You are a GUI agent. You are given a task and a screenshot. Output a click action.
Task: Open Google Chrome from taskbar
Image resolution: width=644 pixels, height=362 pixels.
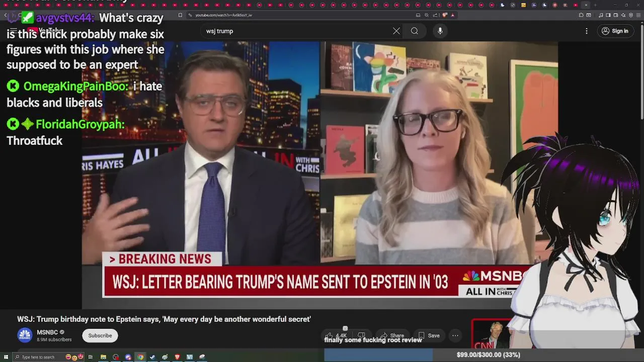coord(140,357)
